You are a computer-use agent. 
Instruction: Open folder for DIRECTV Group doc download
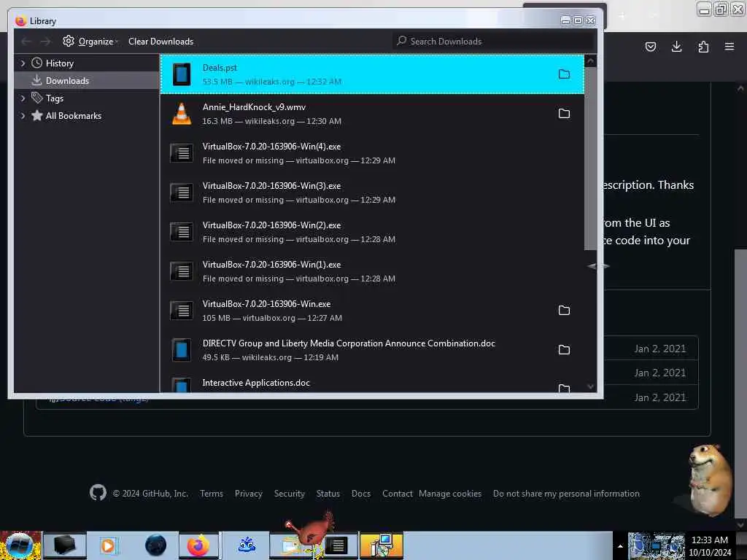564,350
